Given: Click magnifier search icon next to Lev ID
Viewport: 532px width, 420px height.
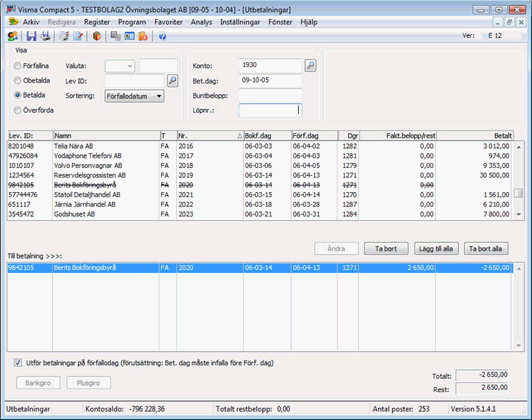Looking at the screenshot, I should tap(173, 81).
